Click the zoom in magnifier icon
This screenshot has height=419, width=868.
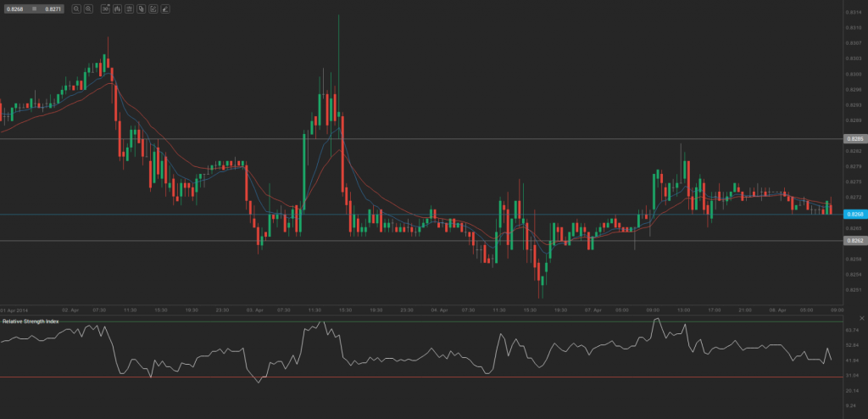pyautogui.click(x=88, y=8)
